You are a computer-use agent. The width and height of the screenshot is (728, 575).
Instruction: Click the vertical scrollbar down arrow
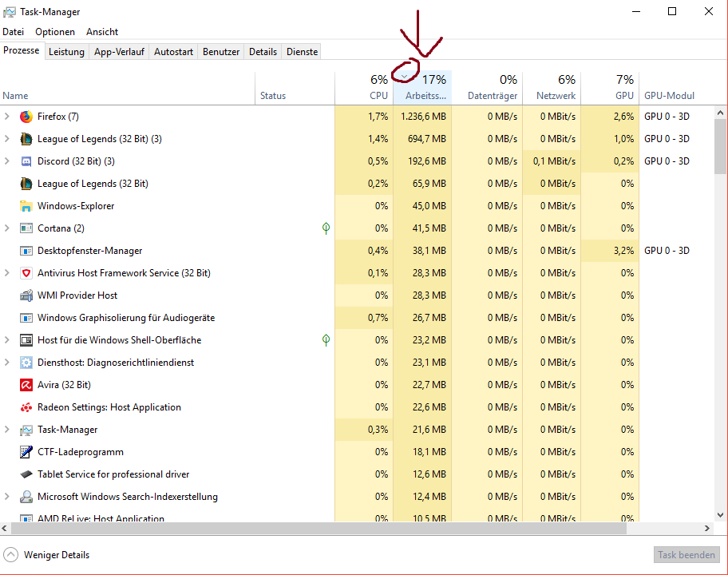[720, 514]
